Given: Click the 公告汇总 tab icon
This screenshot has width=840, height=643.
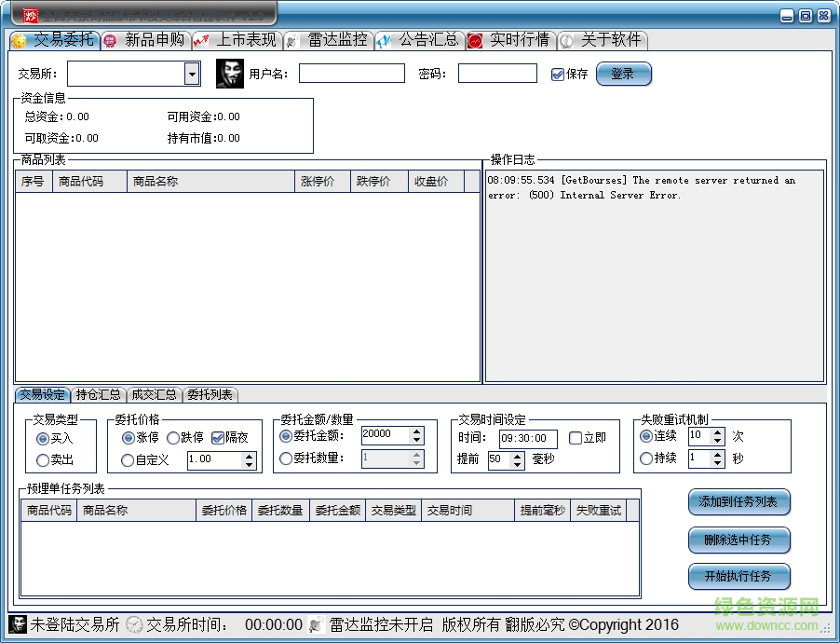Looking at the screenshot, I should [x=384, y=41].
